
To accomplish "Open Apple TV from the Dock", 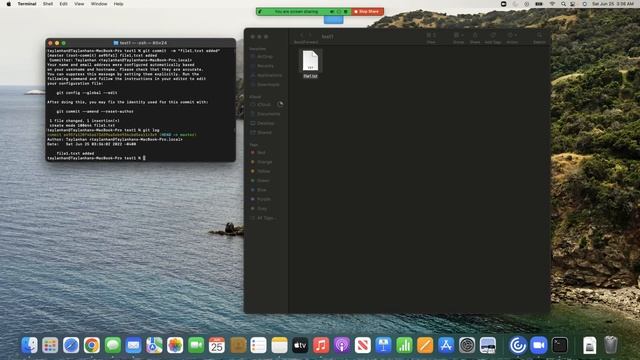I will pos(300,345).
